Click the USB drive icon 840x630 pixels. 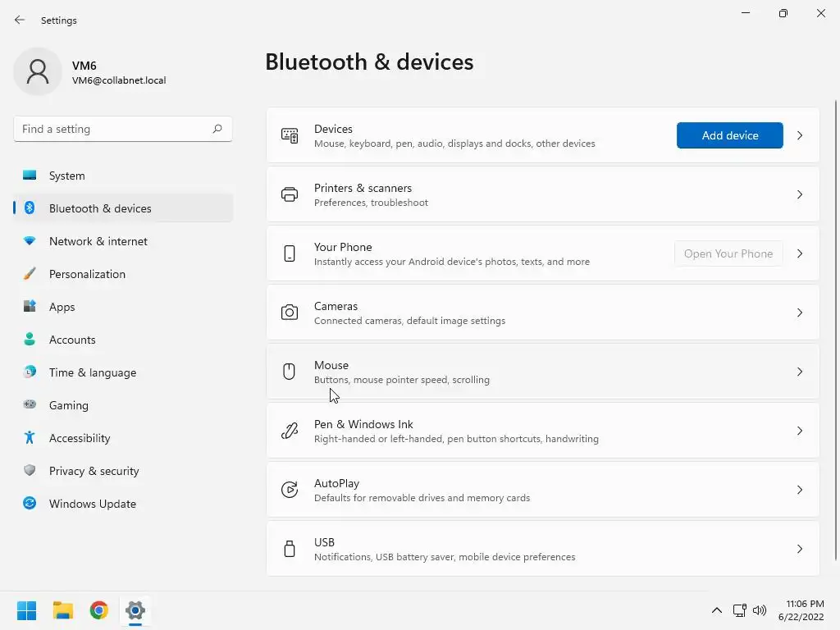click(x=290, y=549)
